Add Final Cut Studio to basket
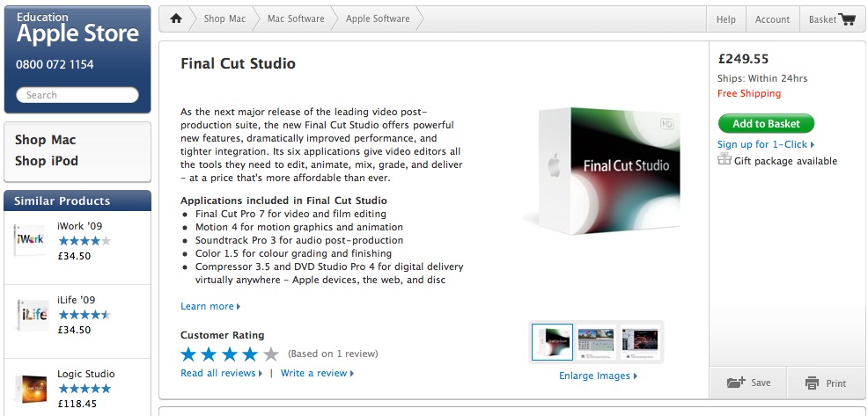This screenshot has height=416, width=868. 766,124
